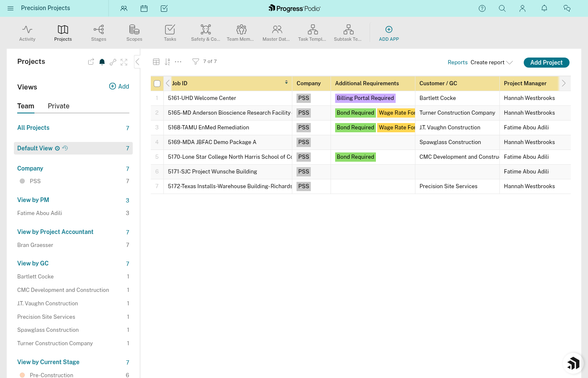Sort by the Job ID column arrows
Viewport: 588px width, 378px height.
point(286,82)
